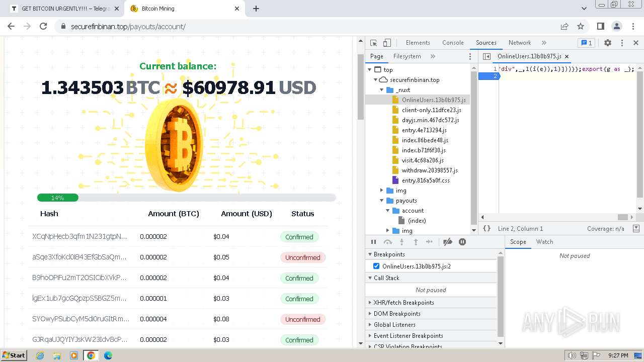This screenshot has height=362, width=644.
Task: Open a new Chrome tab
Action: (256, 9)
